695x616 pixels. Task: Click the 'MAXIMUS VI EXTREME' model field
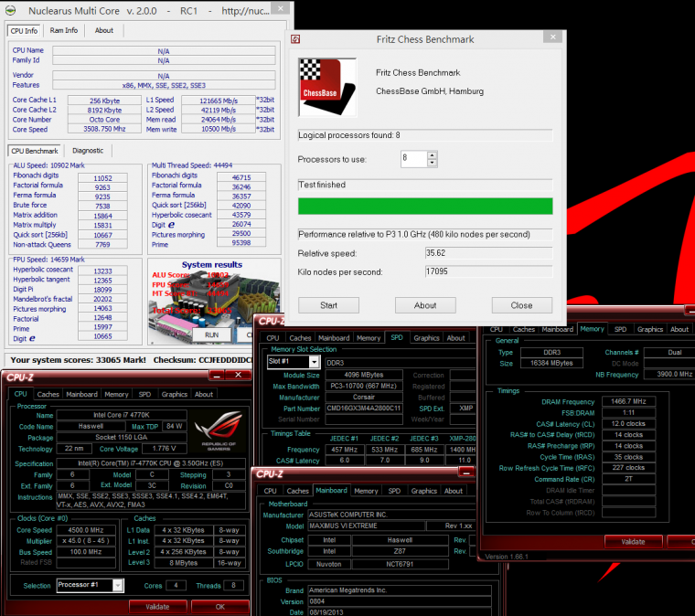[366, 526]
